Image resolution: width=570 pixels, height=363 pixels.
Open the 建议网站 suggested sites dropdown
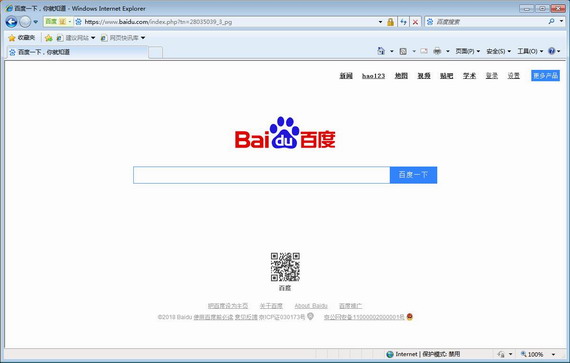click(x=76, y=38)
